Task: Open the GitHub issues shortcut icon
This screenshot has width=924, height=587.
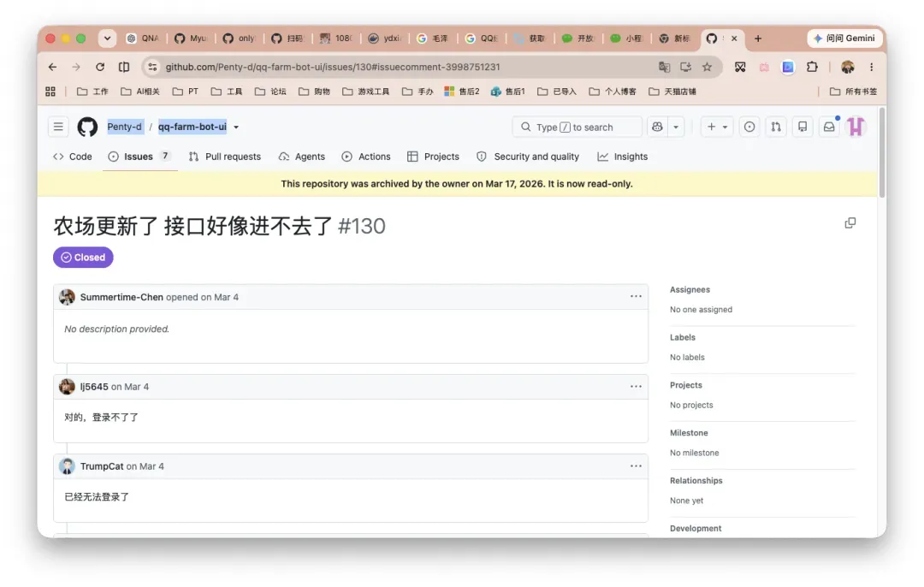Action: (x=749, y=127)
